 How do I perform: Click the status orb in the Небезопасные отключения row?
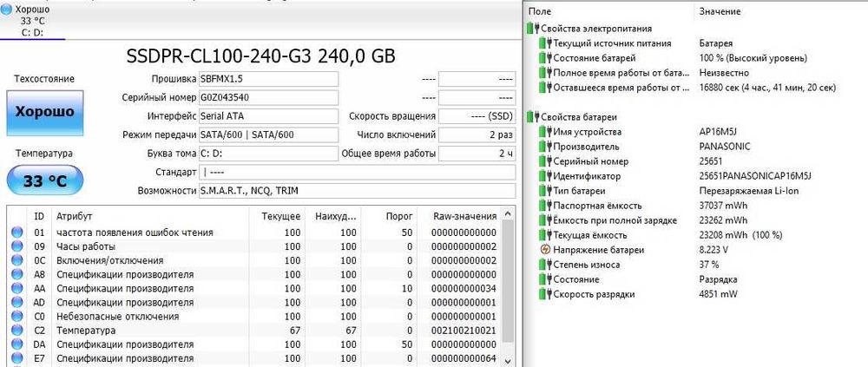click(16, 317)
